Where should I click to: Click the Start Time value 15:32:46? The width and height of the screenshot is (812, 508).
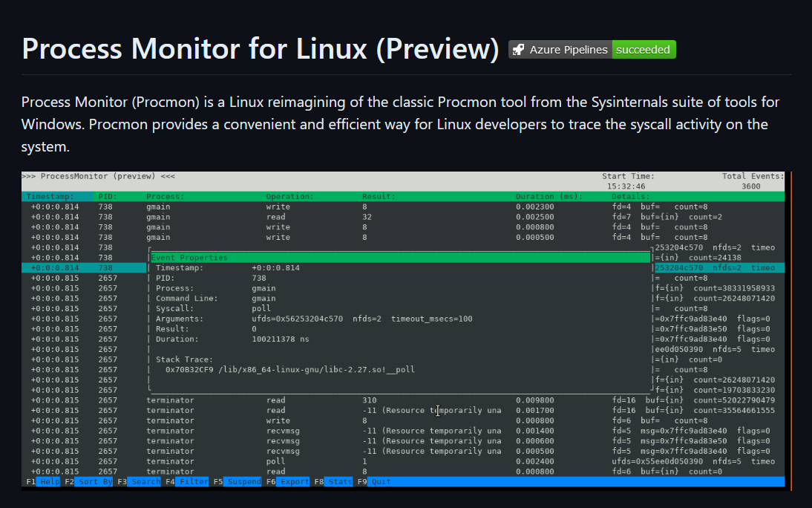coord(626,186)
